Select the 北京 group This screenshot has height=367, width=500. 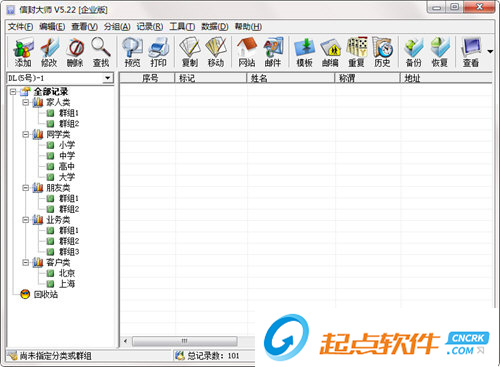pos(67,273)
